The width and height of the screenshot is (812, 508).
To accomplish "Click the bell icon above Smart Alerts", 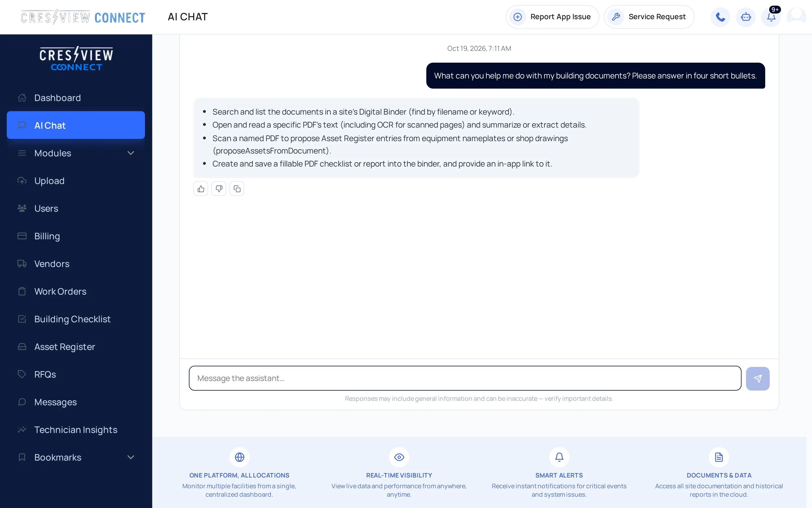I will tap(559, 457).
